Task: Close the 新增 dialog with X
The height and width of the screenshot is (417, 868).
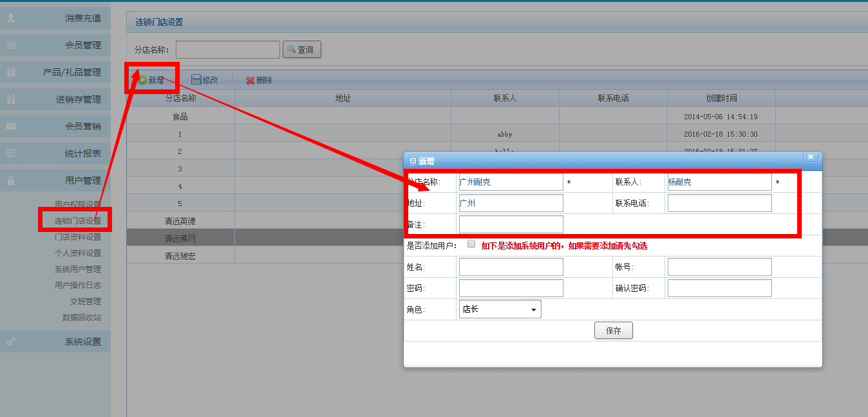Action: pos(811,157)
